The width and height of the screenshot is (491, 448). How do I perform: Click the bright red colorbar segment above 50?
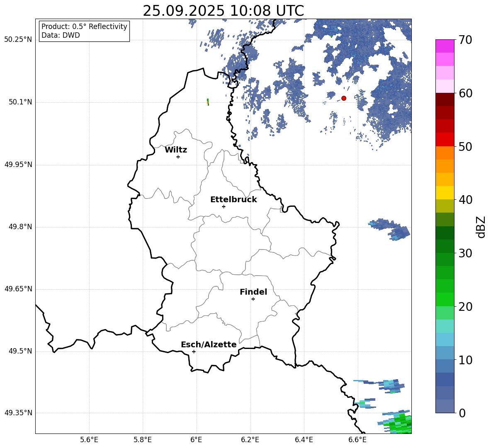pyautogui.click(x=445, y=139)
